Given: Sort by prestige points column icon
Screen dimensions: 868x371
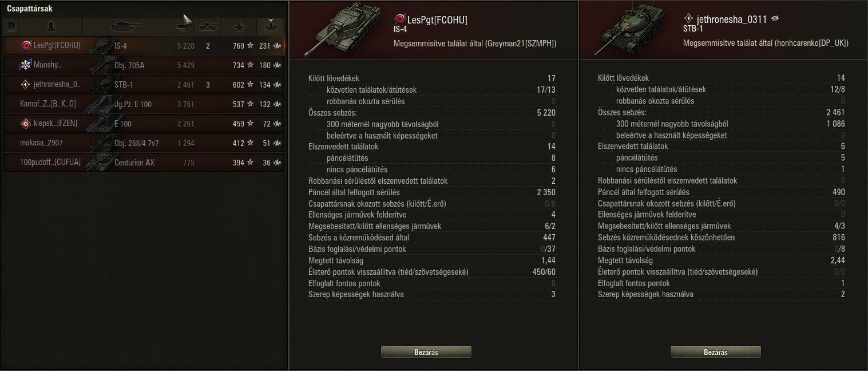Looking at the screenshot, I should (x=271, y=26).
